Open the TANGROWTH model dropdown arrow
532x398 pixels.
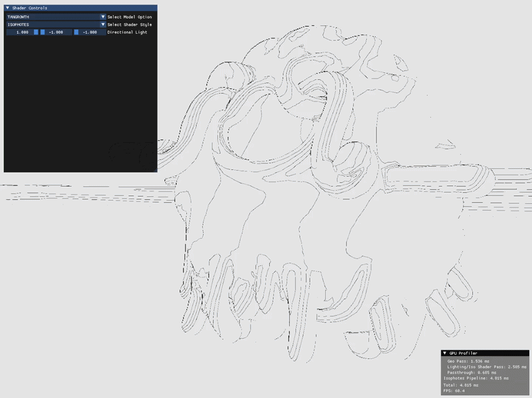(x=103, y=17)
